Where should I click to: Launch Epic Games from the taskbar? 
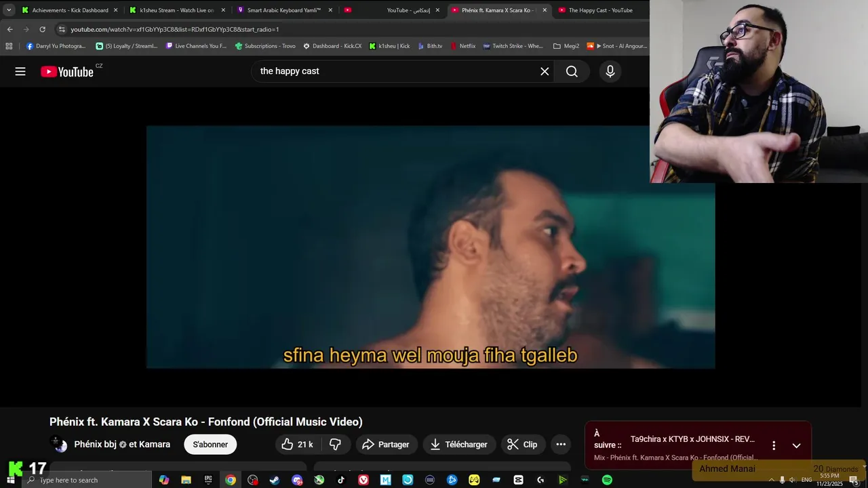[x=208, y=480]
